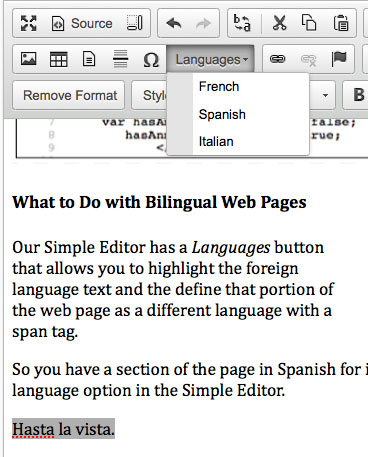Viewport: 368px width, 457px height.
Task: Click the Redo arrow icon
Action: coord(203,23)
